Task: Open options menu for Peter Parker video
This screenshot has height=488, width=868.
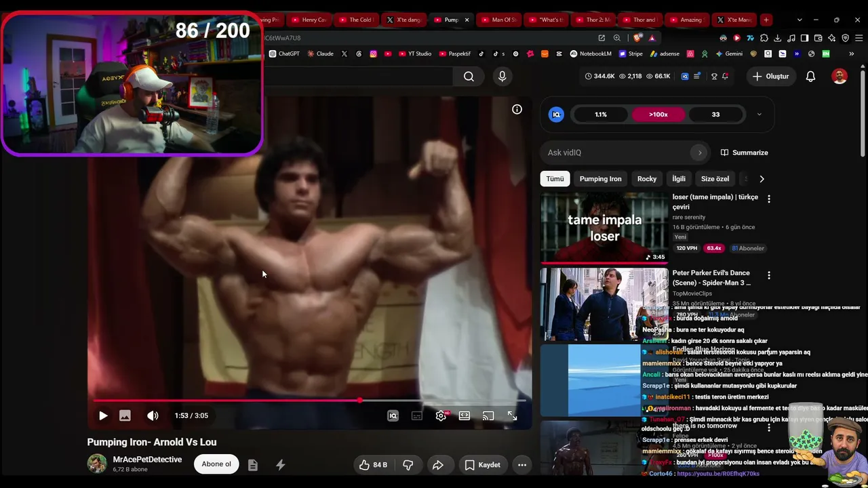Action: pos(769,275)
